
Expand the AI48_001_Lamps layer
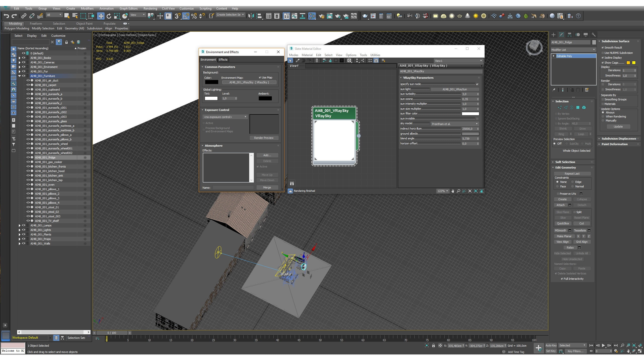point(20,225)
